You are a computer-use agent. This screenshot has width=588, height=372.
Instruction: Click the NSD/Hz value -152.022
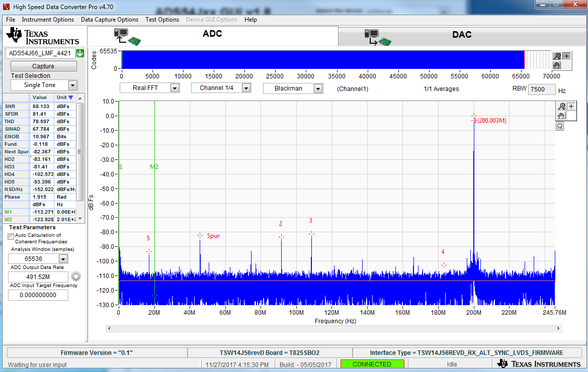42,190
